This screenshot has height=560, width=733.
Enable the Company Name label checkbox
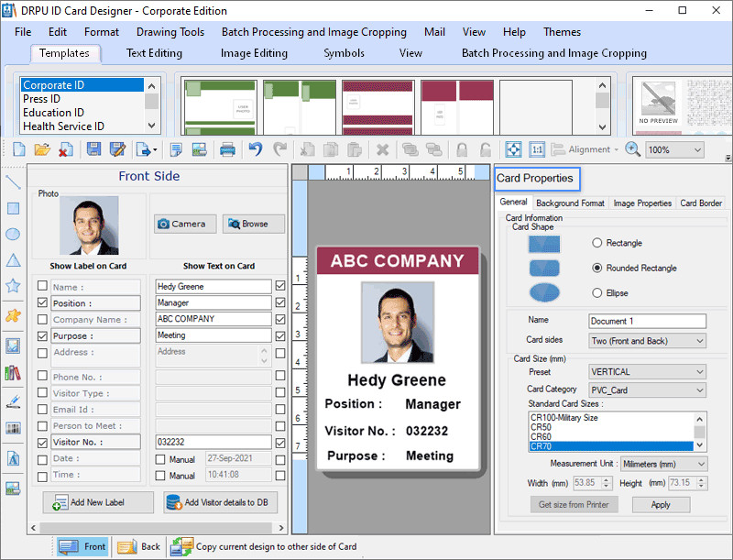[x=42, y=319]
